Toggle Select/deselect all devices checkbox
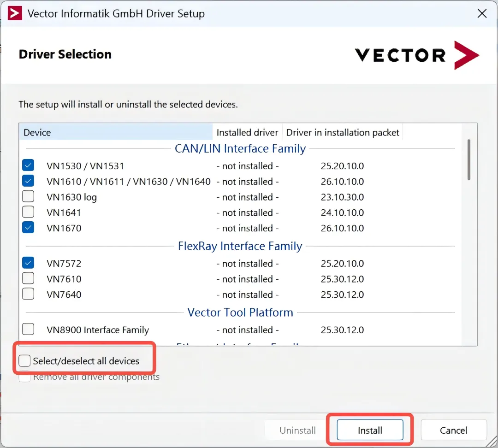Viewport: 498px width, 448px height. click(24, 361)
